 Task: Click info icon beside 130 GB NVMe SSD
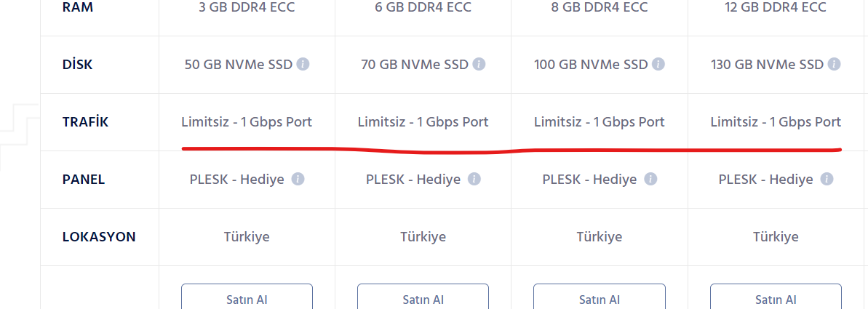[835, 64]
